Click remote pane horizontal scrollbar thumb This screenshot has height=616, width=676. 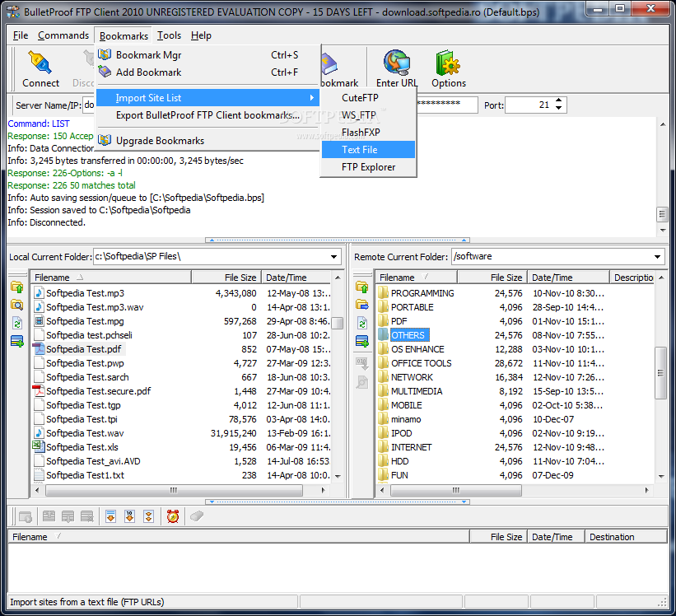pyautogui.click(x=455, y=490)
